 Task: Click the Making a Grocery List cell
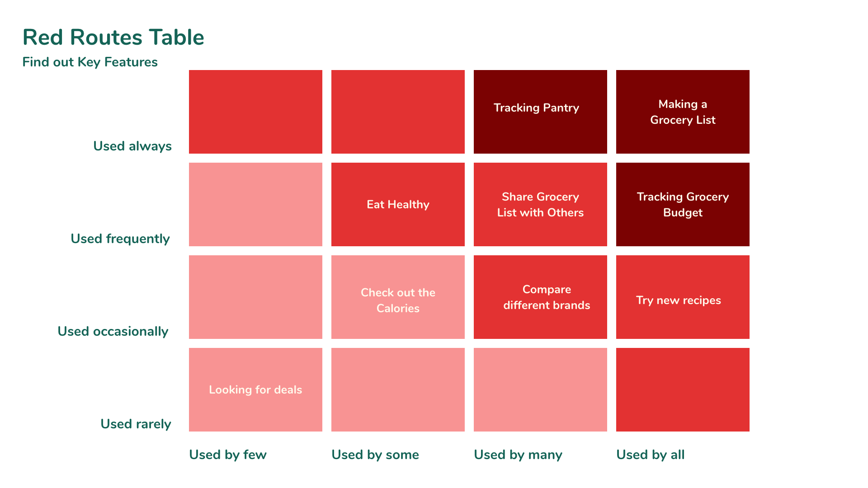(x=683, y=112)
